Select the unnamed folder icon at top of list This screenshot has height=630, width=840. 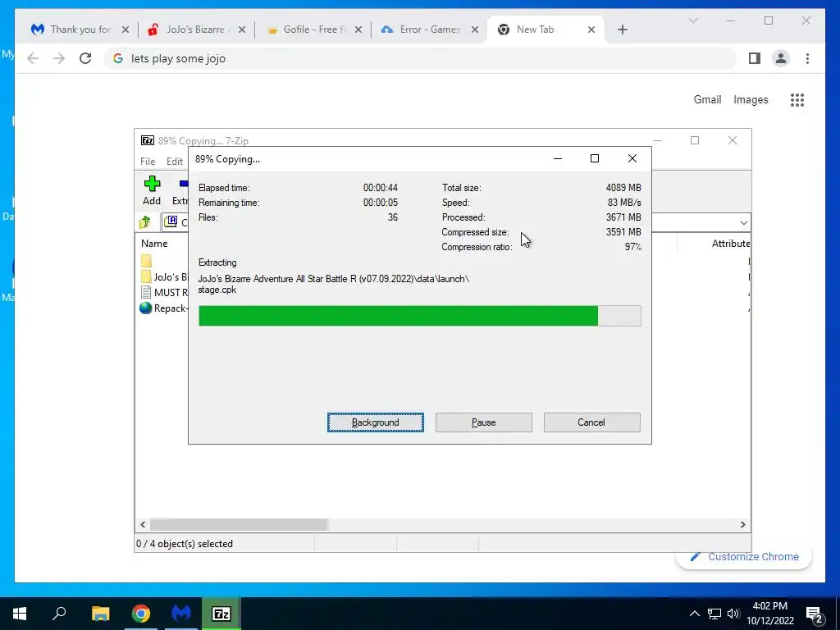click(146, 261)
